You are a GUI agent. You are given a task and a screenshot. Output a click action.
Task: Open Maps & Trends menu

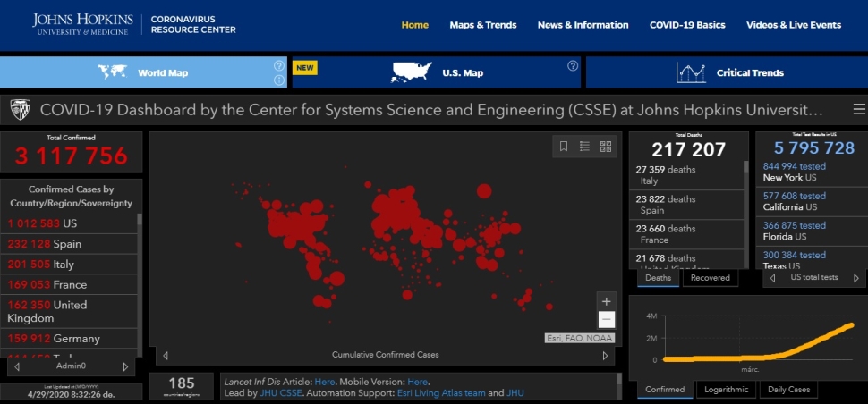pyautogui.click(x=483, y=25)
